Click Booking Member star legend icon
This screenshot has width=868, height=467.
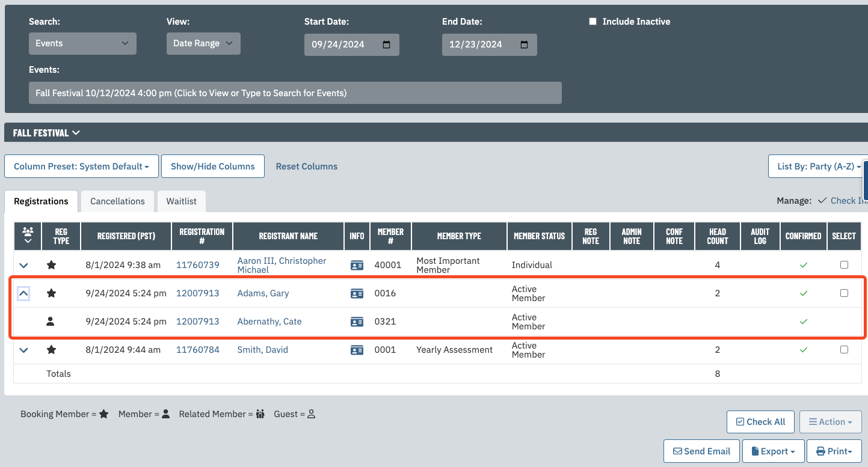pos(104,414)
